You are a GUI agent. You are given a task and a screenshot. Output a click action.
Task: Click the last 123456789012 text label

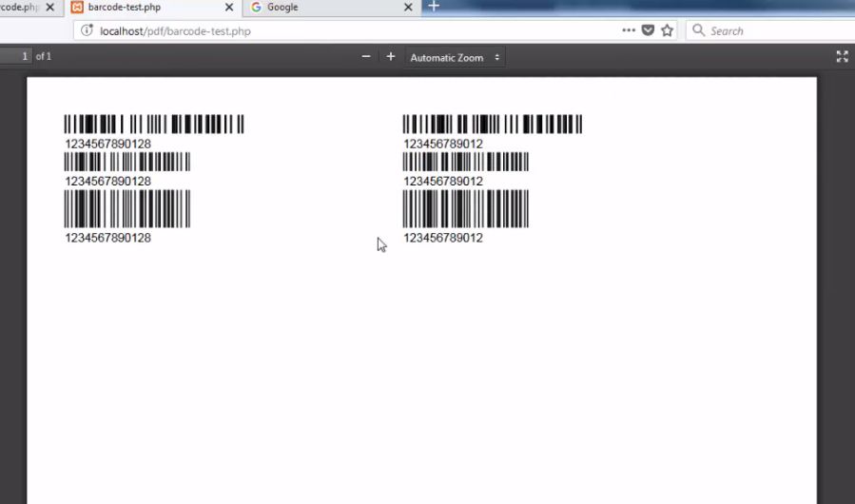[x=443, y=238]
